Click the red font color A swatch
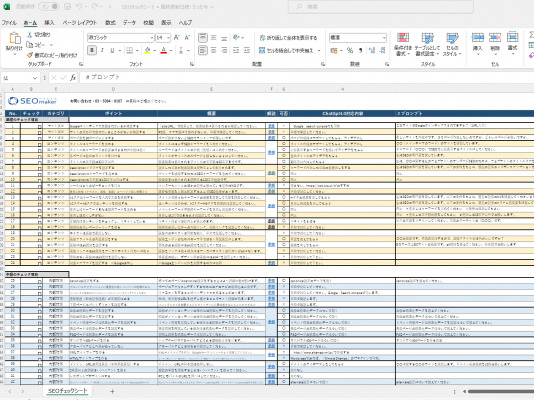Image resolution: width=534 pixels, height=400 pixels. click(164, 50)
